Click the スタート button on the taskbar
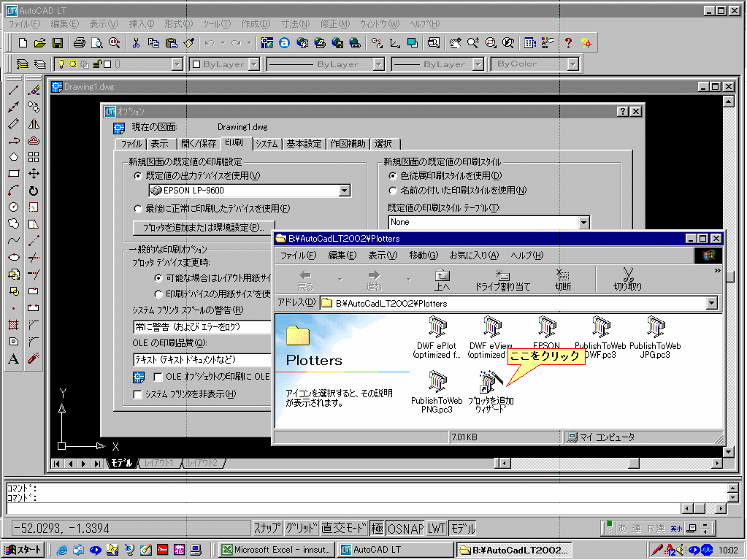The width and height of the screenshot is (747, 560). coord(23,550)
